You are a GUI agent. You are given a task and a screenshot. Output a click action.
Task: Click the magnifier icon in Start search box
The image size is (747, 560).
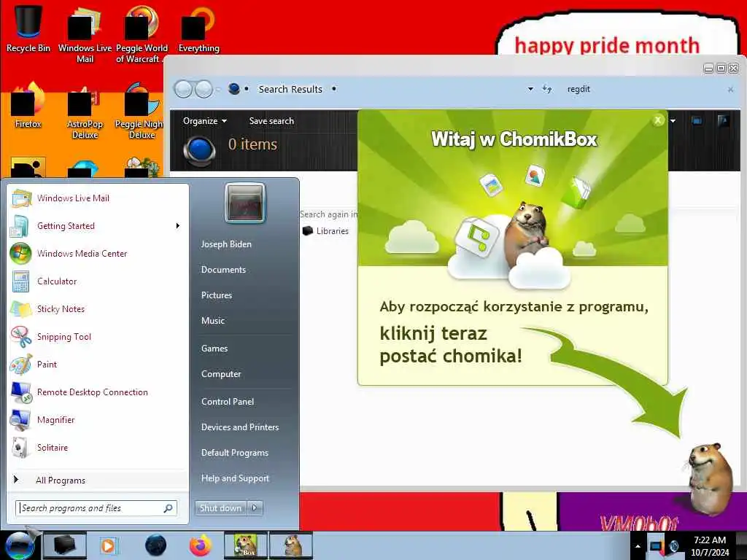click(168, 508)
